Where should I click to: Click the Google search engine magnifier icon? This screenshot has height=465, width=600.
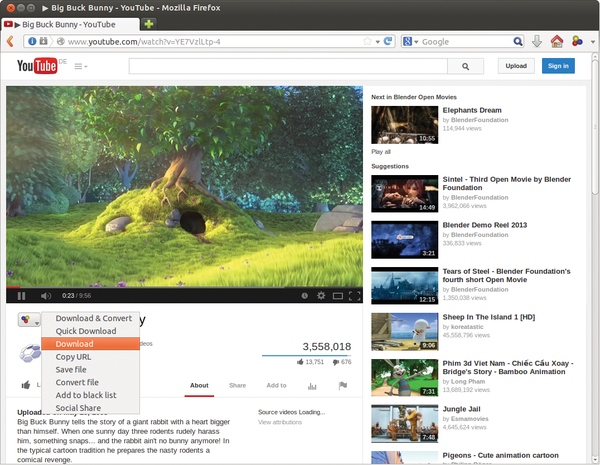(x=518, y=41)
